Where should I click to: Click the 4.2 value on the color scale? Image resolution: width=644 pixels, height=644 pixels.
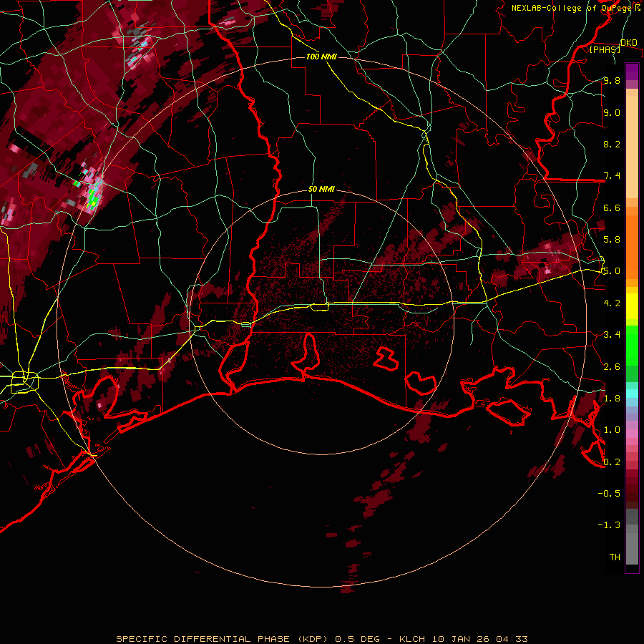612,303
